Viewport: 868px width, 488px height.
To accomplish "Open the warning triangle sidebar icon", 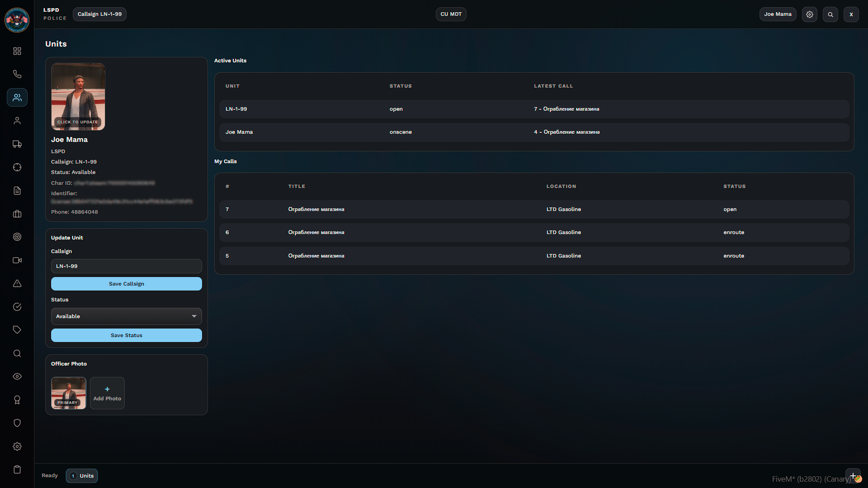I will pos(17,283).
